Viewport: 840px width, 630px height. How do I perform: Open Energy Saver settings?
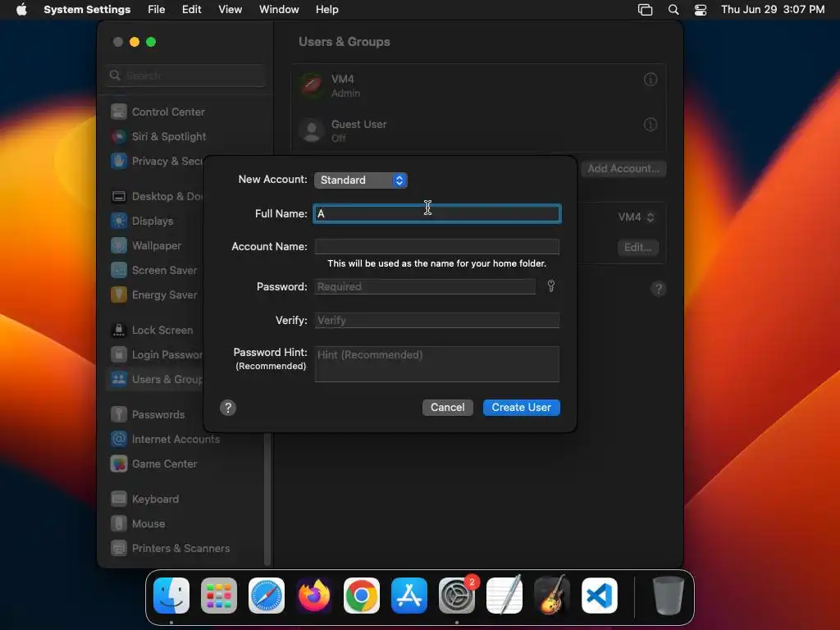(155, 295)
